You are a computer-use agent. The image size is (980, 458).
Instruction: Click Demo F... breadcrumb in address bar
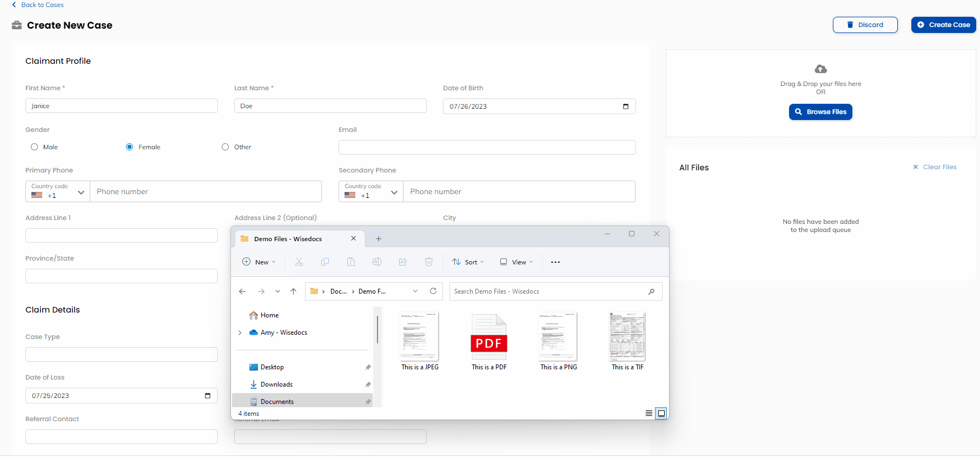372,291
